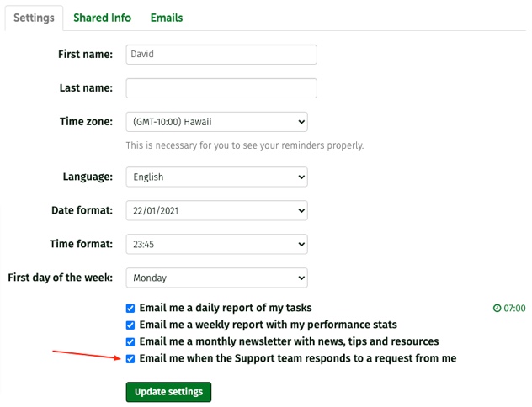Uncheck daily report of tasks checkbox
This screenshot has height=407, width=532.
pos(130,308)
